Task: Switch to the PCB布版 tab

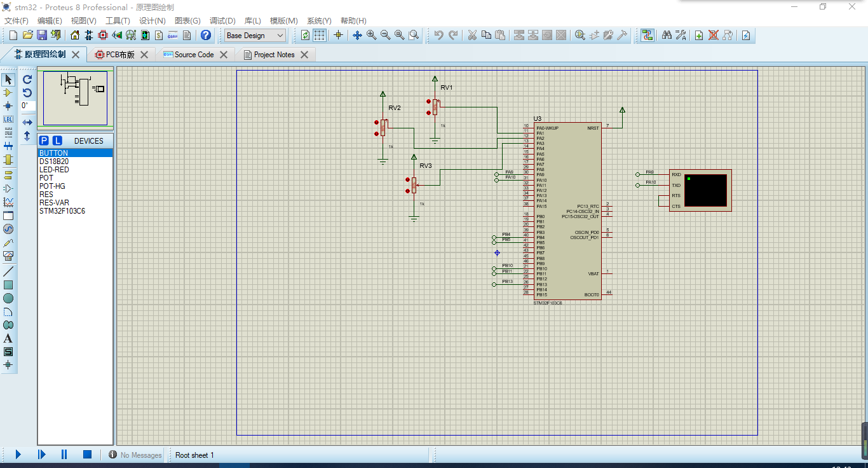Action: [120, 55]
